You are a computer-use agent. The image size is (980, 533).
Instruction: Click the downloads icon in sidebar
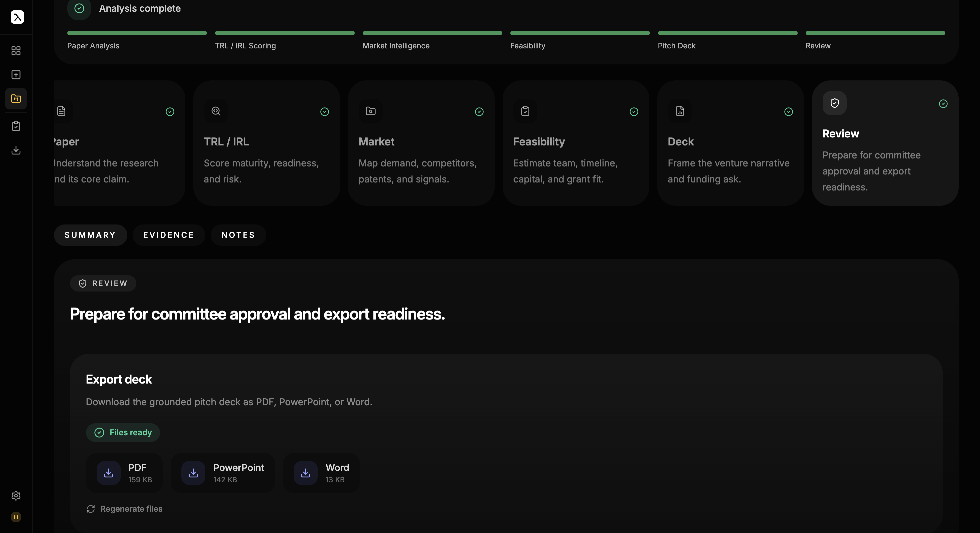point(16,150)
